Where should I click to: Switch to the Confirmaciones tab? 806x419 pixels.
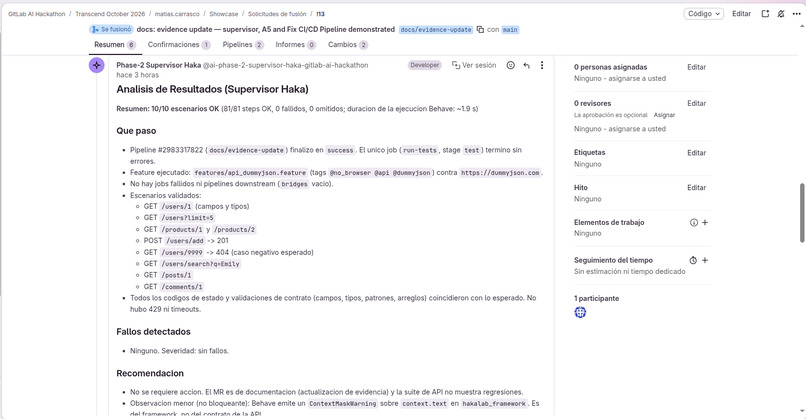(x=179, y=45)
